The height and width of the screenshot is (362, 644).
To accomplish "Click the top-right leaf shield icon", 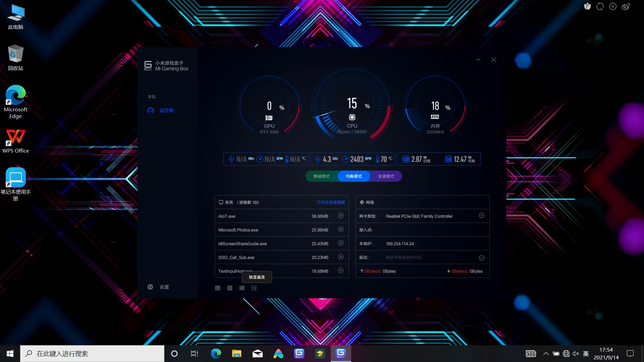I will [587, 6].
